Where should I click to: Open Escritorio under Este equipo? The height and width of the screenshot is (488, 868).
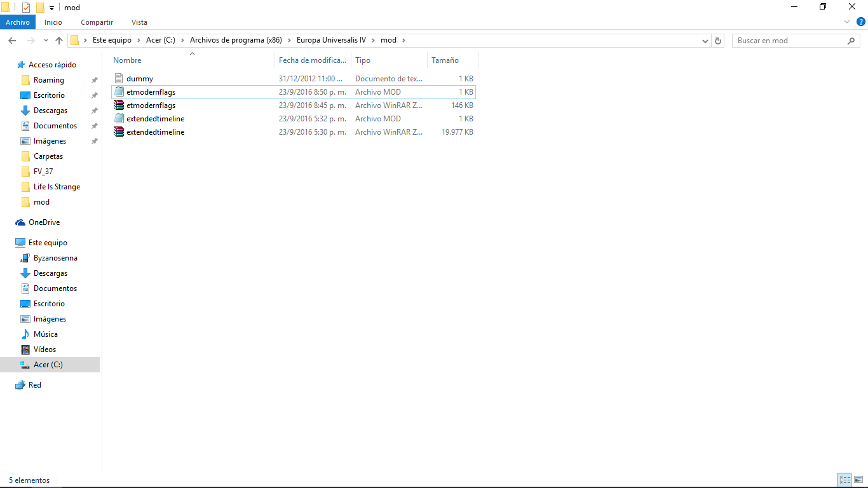(49, 304)
